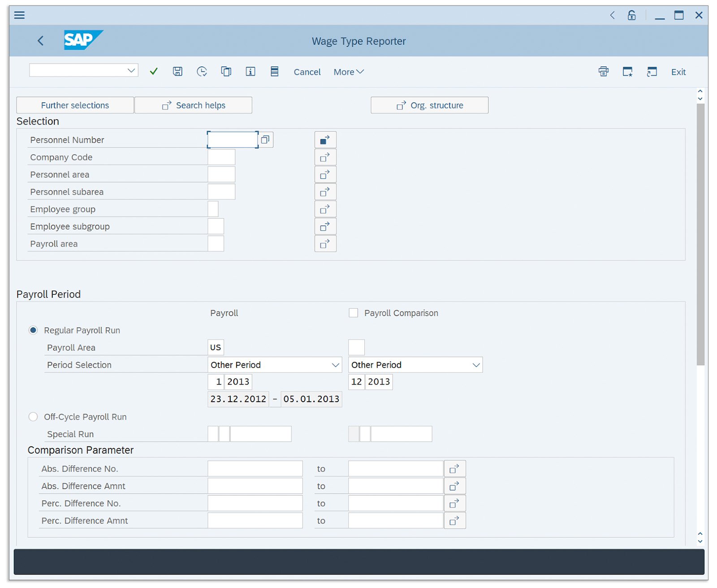
Task: Select the Regular Payroll Run option
Action: pos(33,330)
